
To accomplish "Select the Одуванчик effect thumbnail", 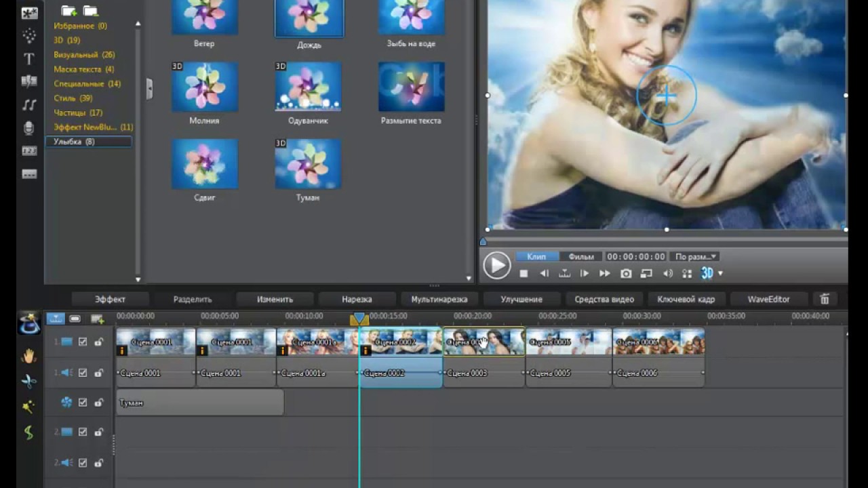I will tap(308, 87).
